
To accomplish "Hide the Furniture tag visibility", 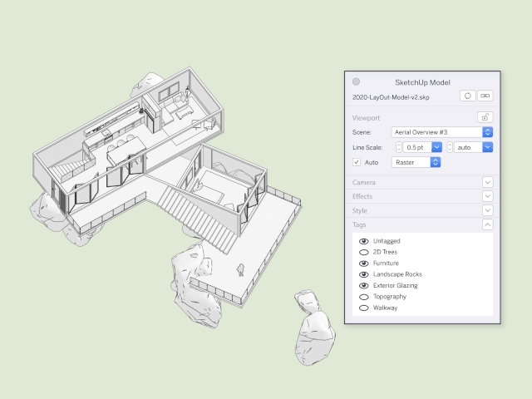I will pos(363,264).
